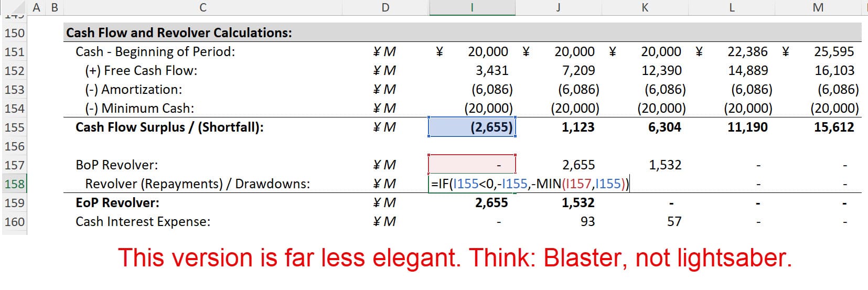Click Free Cash Flow value 7,209

click(x=578, y=70)
